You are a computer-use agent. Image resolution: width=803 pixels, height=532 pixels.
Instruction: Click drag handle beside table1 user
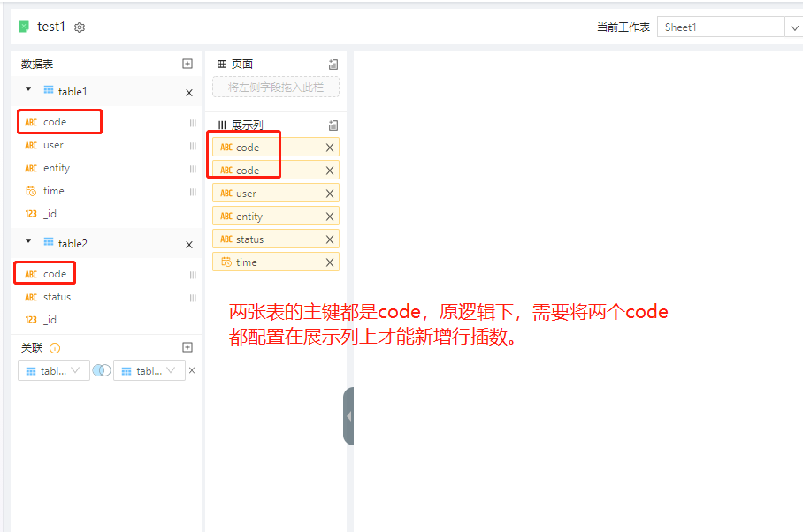193,147
